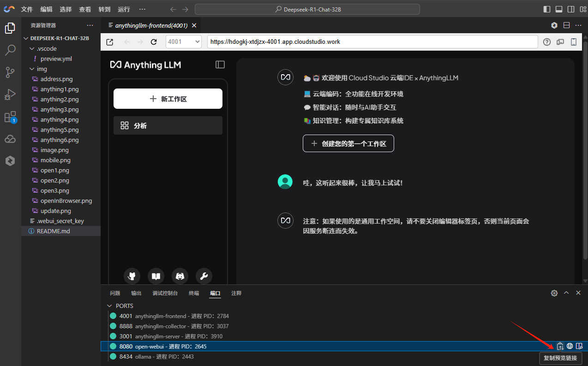Maximize the bottom panel with chevron up
This screenshot has width=588, height=366.
[566, 293]
